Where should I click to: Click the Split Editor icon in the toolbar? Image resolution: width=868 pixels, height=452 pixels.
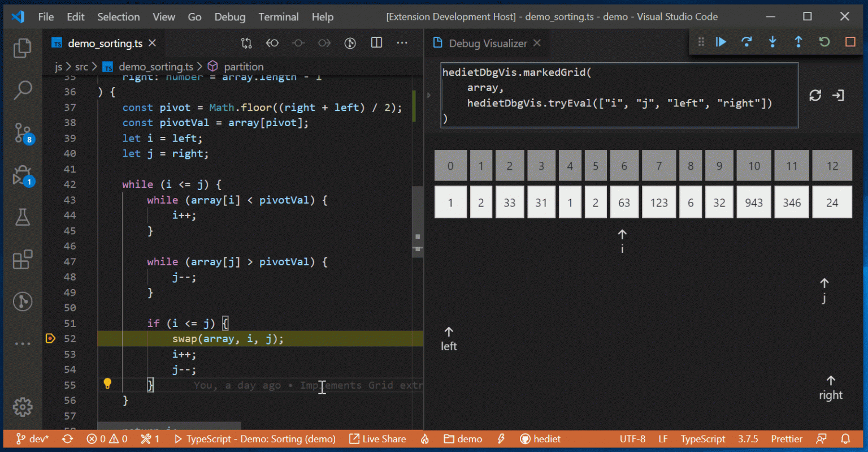(x=376, y=42)
